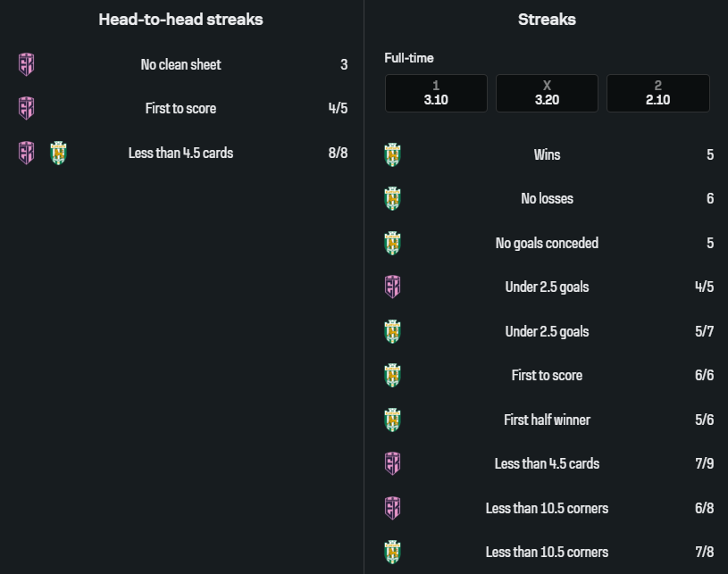The width and height of the screenshot is (728, 574).
Task: Open the No clean sheet streak text
Action: tap(180, 64)
